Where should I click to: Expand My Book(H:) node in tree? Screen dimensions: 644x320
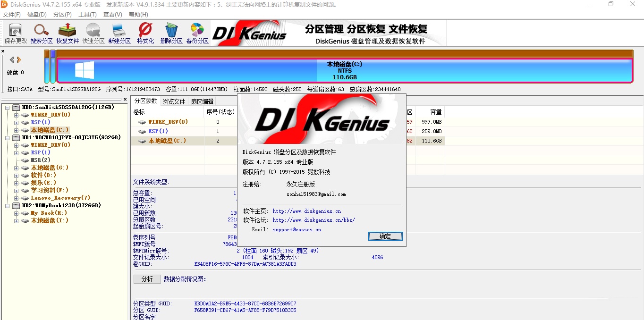tap(17, 213)
